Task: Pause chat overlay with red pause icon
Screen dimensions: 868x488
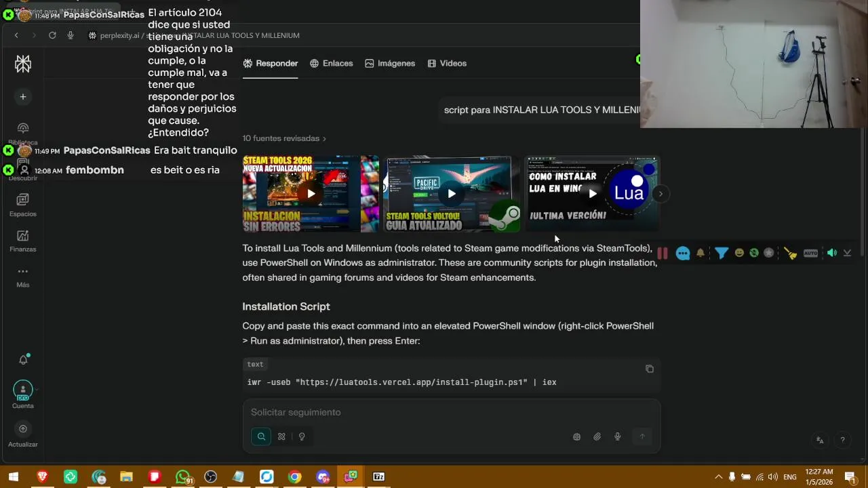Action: pos(663,253)
